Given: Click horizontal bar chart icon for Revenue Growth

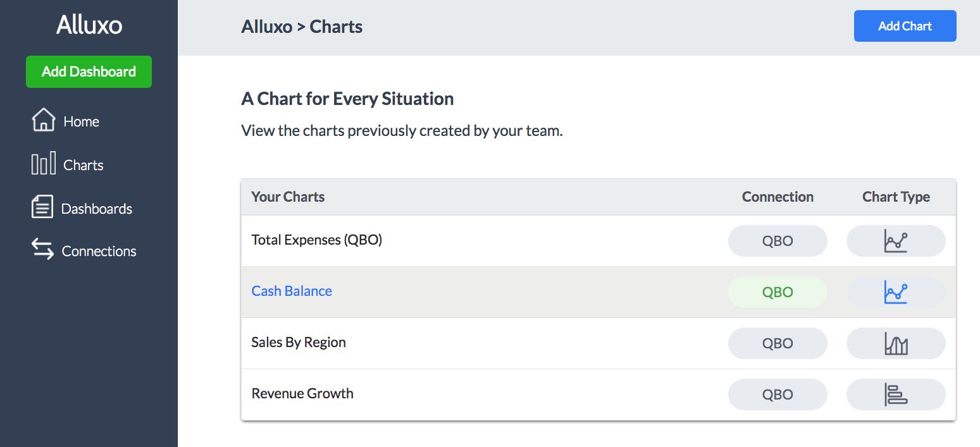Looking at the screenshot, I should 895,395.
